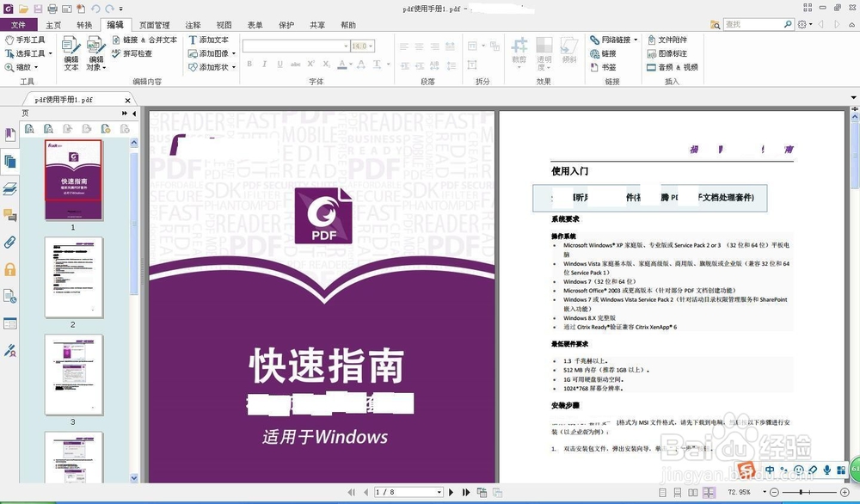Insert Audio & Video (音频&视频)
The image size is (860, 504).
point(673,67)
